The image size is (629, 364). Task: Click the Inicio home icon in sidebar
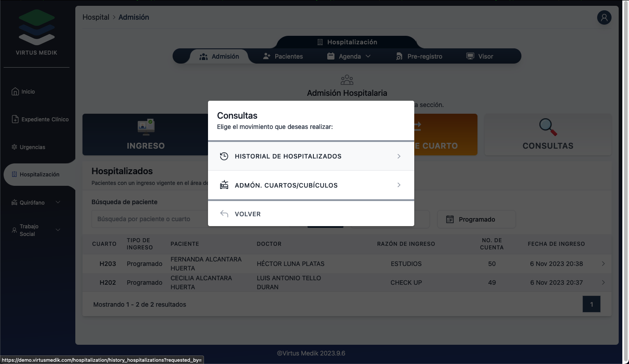[x=15, y=91]
